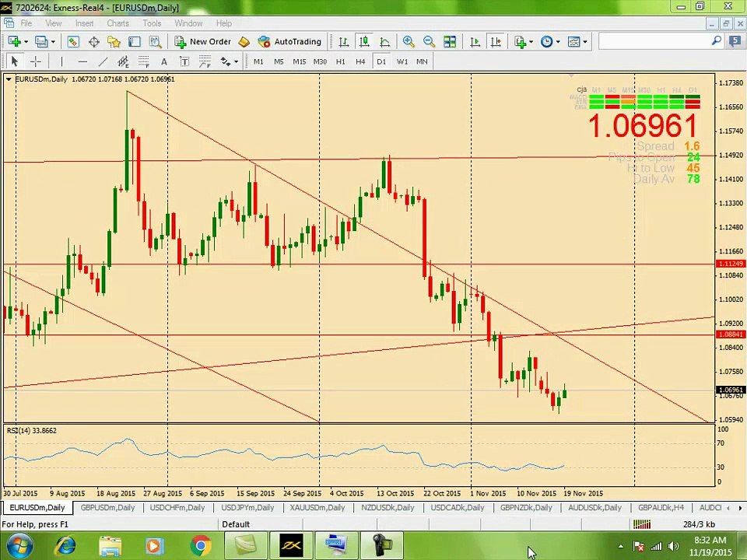The width and height of the screenshot is (747, 560).
Task: Select the text label tool
Action: pos(184,61)
